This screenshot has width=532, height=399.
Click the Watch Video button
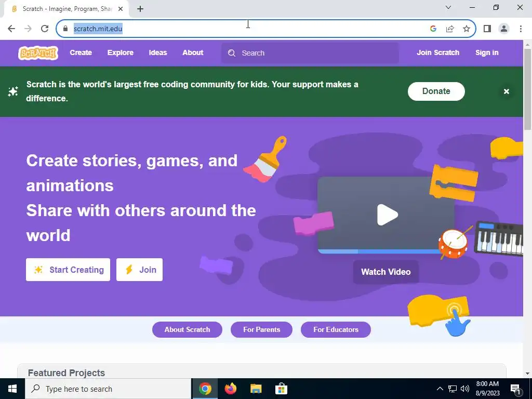click(x=386, y=272)
